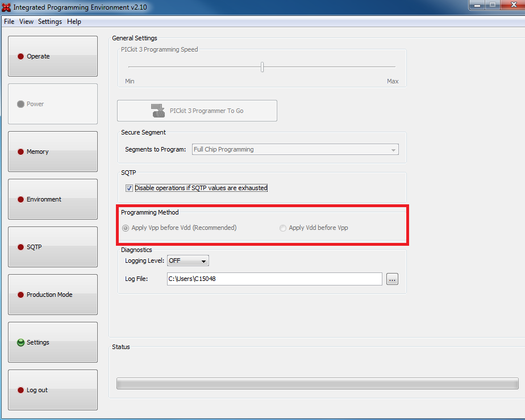Open the Memory panel

[52, 152]
